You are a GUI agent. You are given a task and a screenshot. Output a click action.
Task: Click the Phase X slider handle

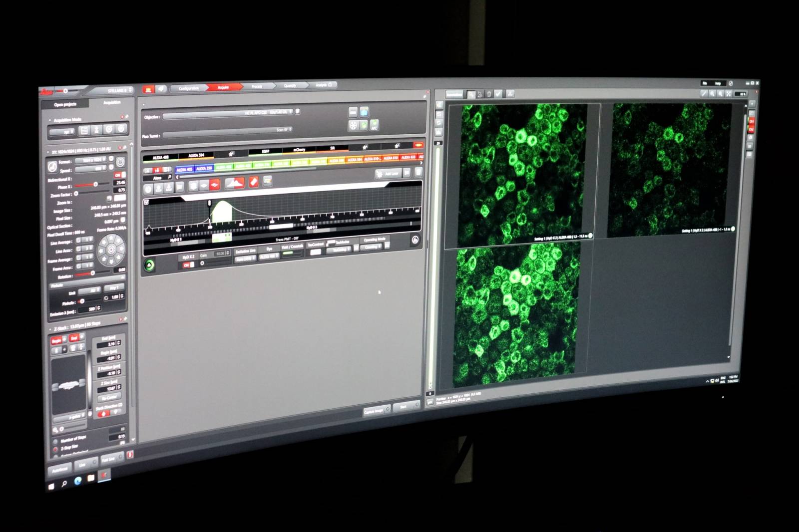click(x=95, y=184)
